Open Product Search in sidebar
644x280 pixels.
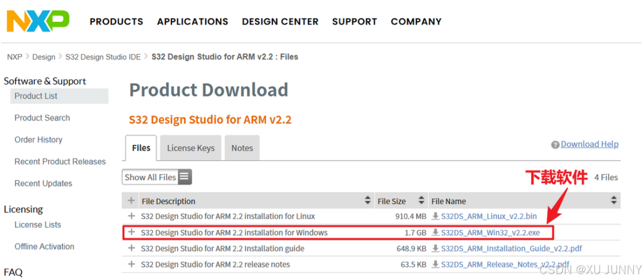pyautogui.click(x=42, y=118)
